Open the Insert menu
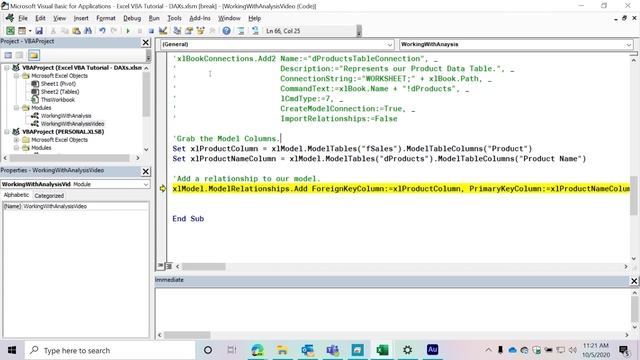Viewport: 640px width, 360px height. click(81, 18)
